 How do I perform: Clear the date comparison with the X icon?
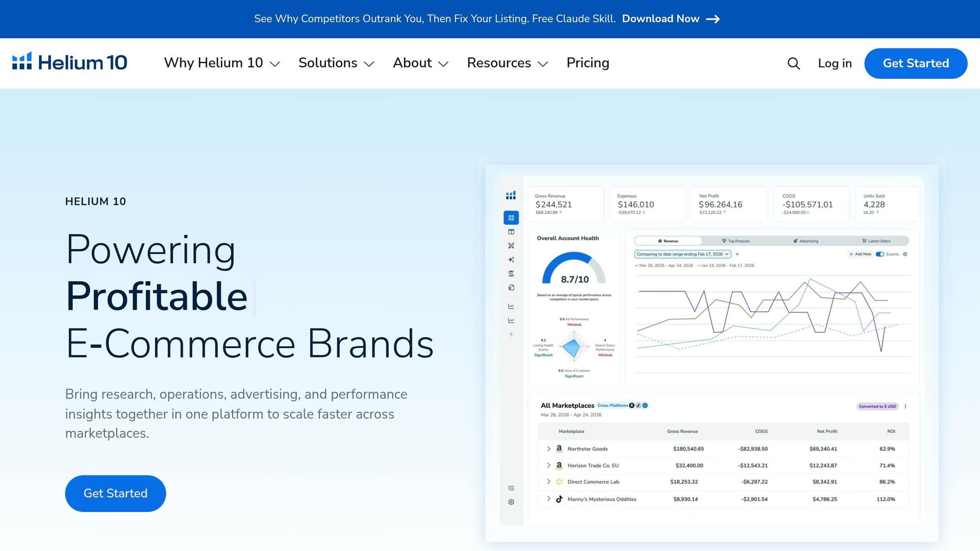737,254
